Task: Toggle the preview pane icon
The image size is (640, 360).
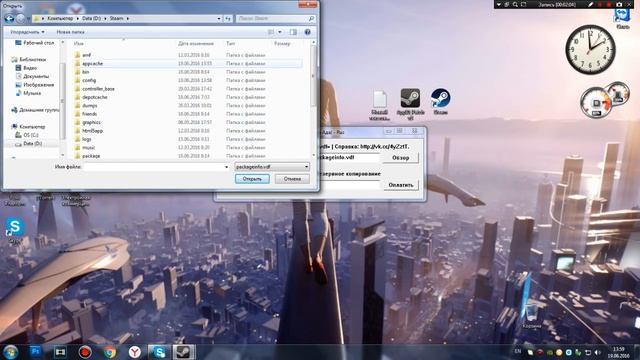Action: 293,32
